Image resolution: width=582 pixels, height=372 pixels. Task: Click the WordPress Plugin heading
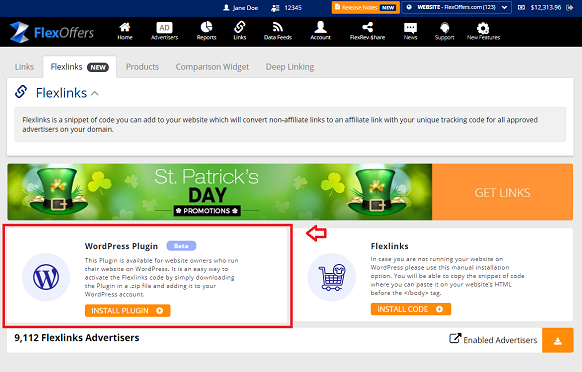click(121, 246)
